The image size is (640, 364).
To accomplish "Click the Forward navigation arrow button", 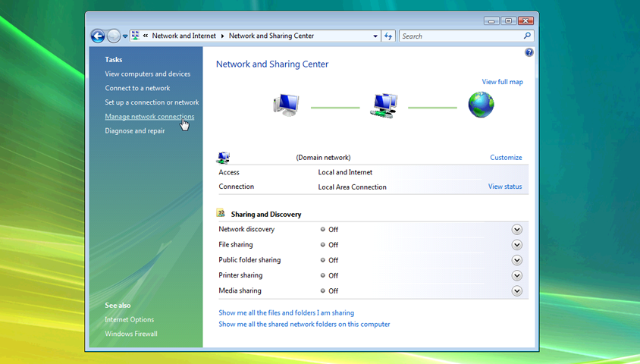I will (x=114, y=36).
